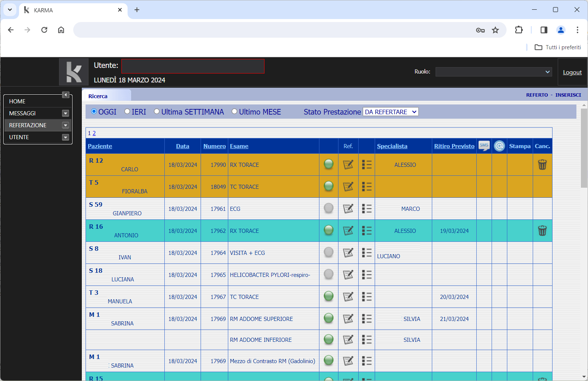Click the REFERTO link

click(537, 95)
